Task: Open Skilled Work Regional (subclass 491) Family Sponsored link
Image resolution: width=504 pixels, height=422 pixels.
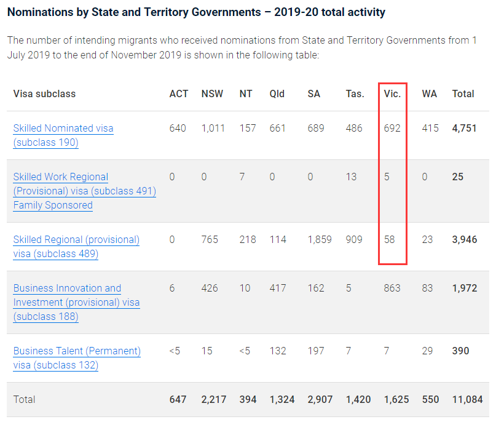Action: (60, 177)
